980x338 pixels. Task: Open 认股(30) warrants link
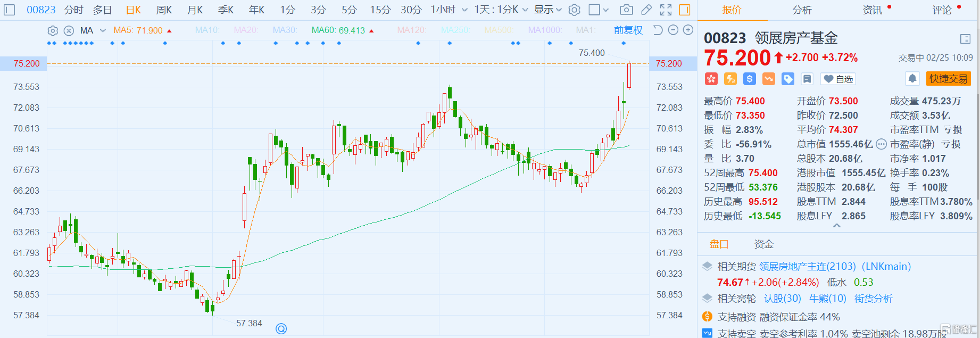[782, 299]
